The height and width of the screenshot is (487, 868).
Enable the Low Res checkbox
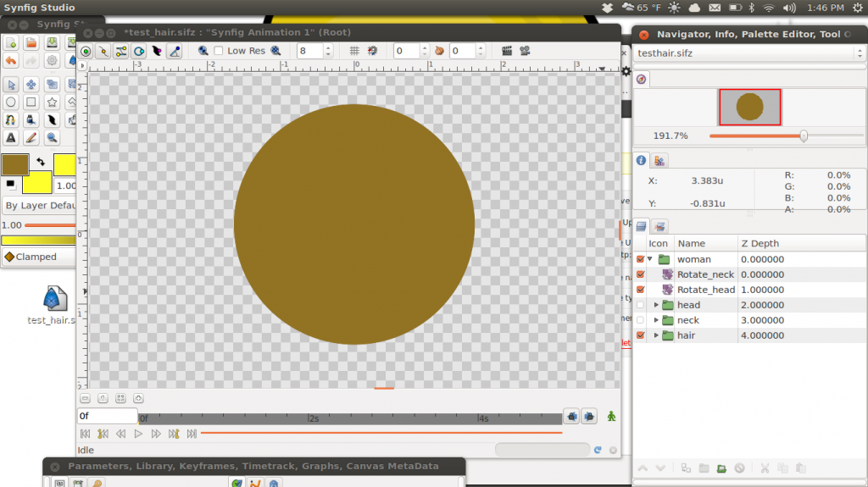pyautogui.click(x=219, y=51)
